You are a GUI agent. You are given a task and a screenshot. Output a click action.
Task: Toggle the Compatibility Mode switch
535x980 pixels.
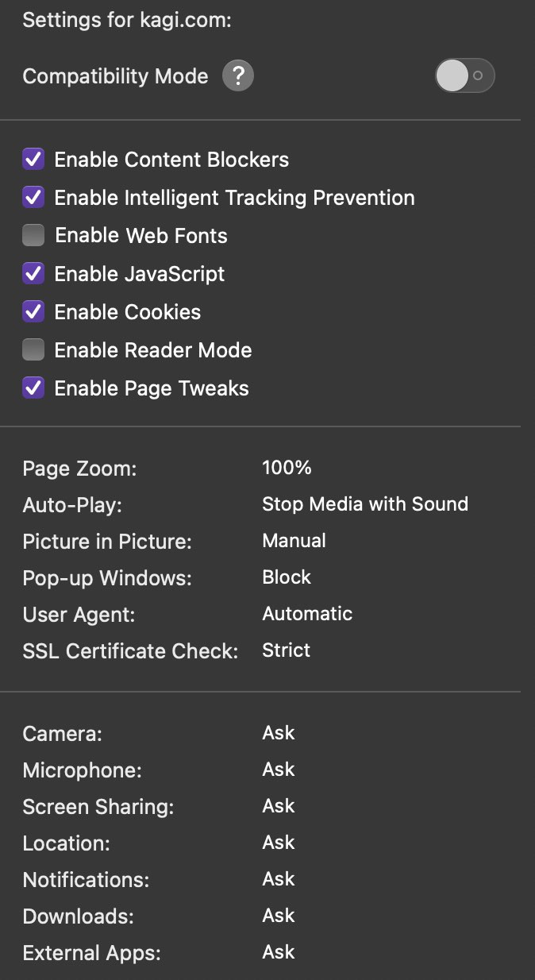click(464, 76)
